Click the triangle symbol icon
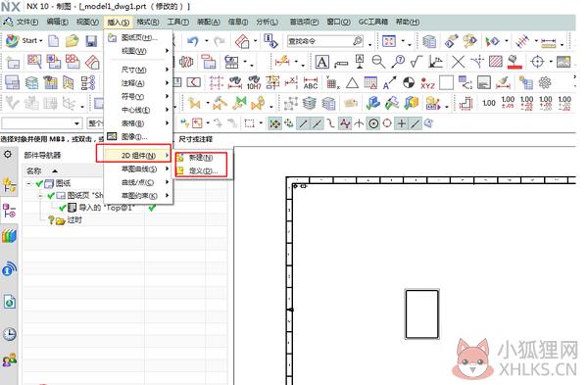This screenshot has width=588, height=385. 352,83
